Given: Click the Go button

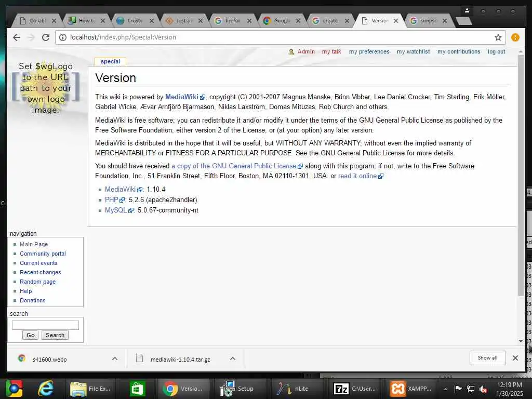Looking at the screenshot, I should [30, 335].
